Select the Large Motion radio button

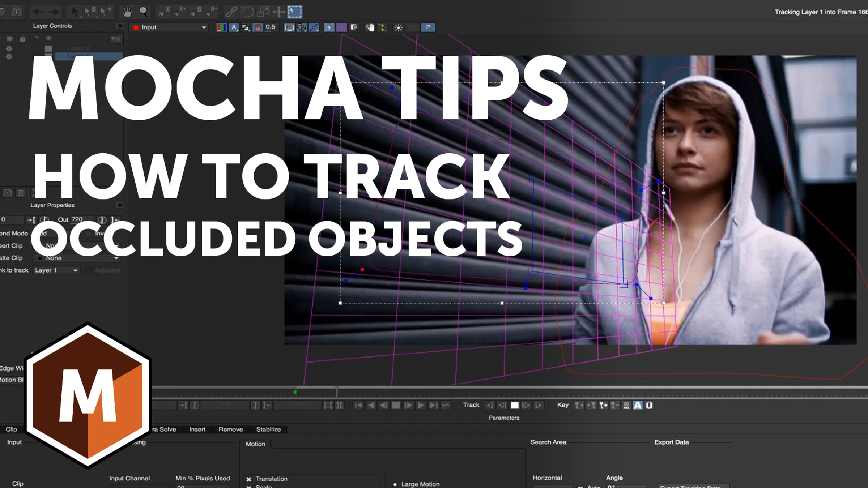click(395, 484)
